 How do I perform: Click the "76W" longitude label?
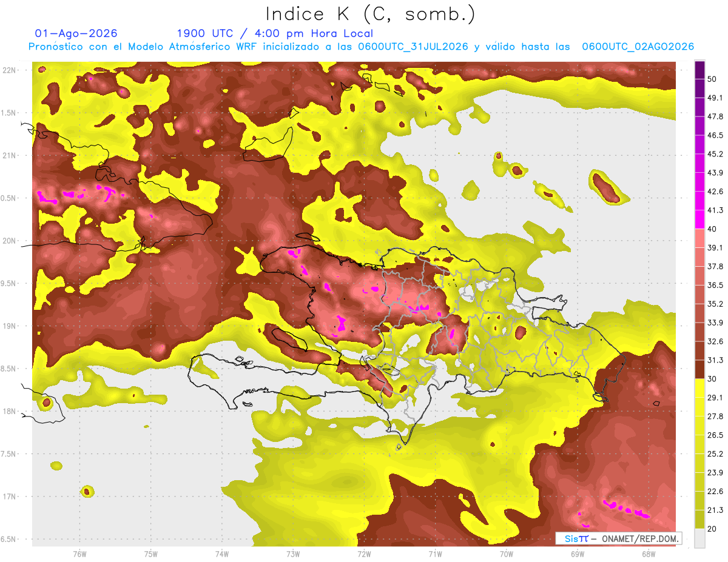(x=79, y=554)
